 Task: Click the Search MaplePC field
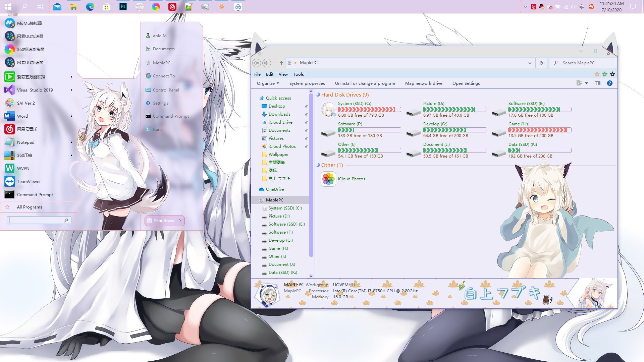click(x=583, y=63)
